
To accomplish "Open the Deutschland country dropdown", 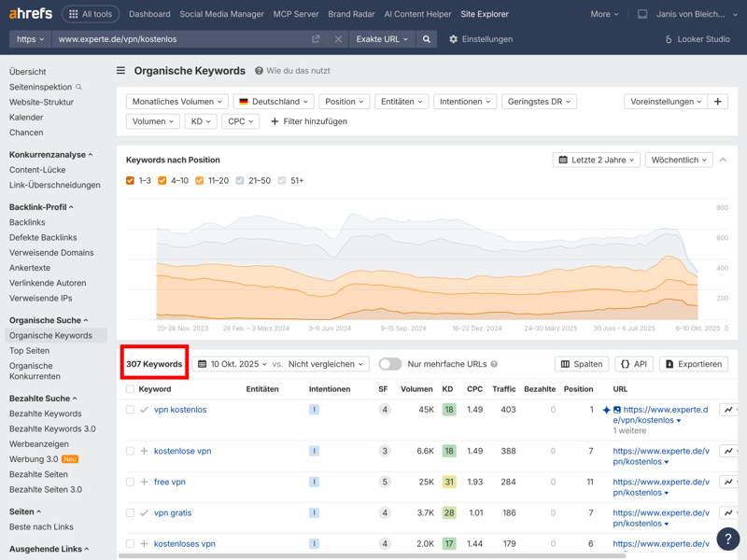I will 273,102.
